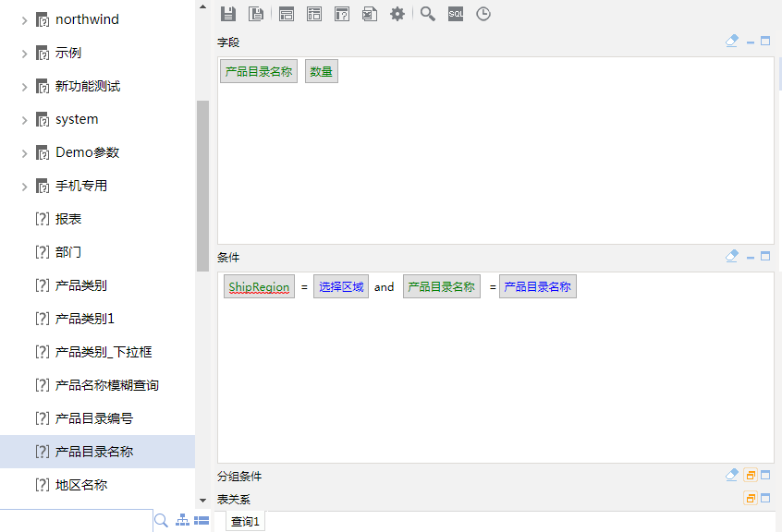The image size is (782, 532).
Task: Click the 分组条件 section header
Action: 239,477
